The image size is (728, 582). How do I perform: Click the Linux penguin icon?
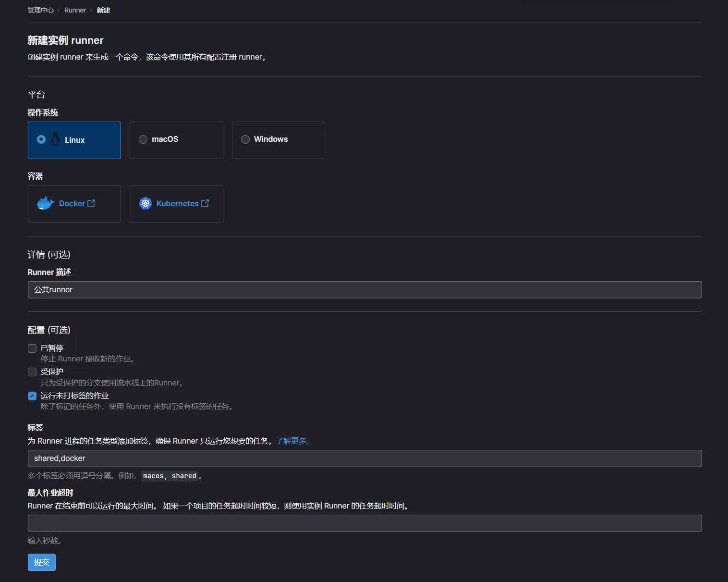click(x=55, y=139)
